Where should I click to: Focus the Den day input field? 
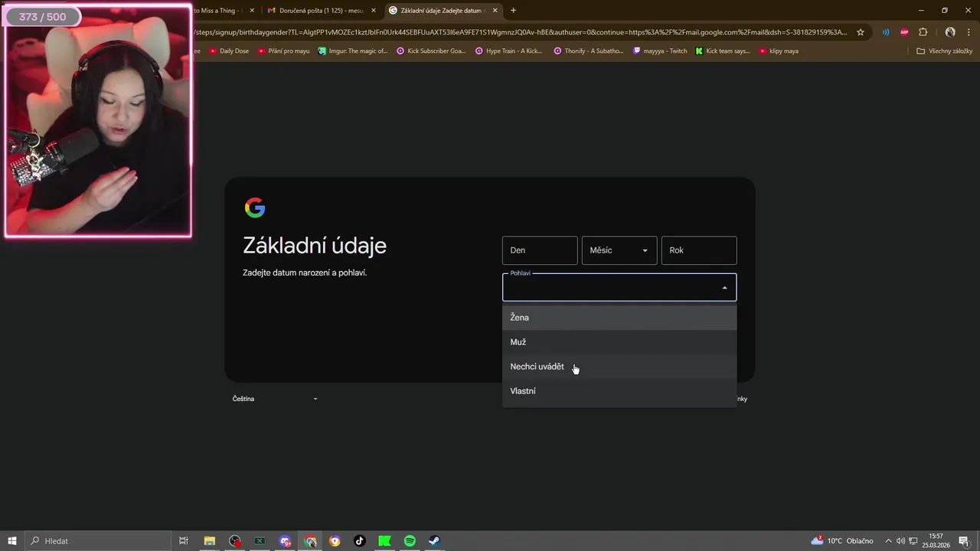click(x=540, y=250)
